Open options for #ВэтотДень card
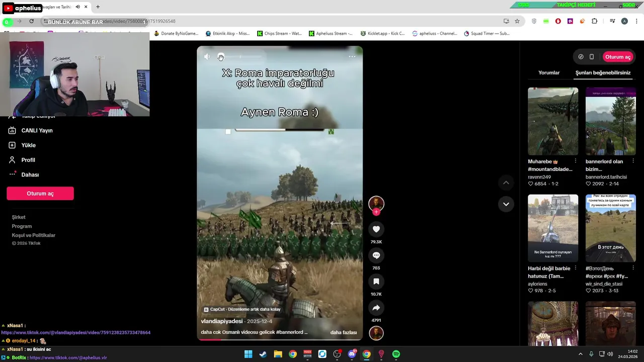Screen dimensions: 644x362 pos(633,268)
